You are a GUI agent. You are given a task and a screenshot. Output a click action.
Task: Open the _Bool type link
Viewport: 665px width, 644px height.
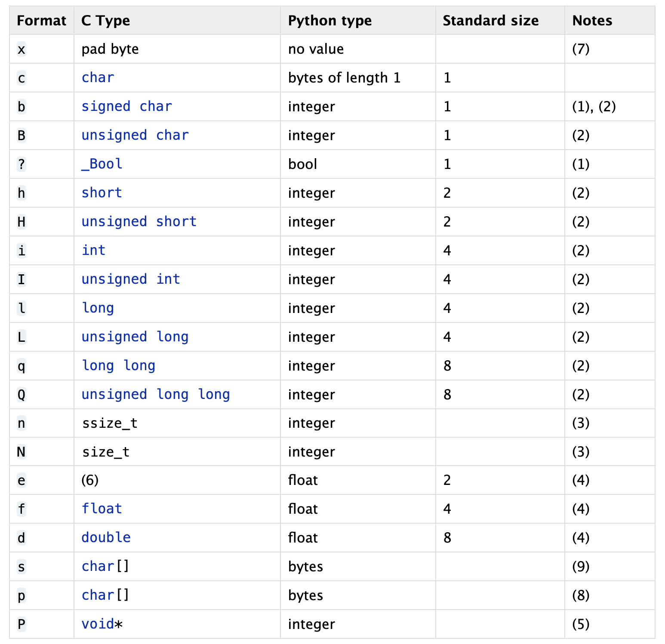pos(102,164)
